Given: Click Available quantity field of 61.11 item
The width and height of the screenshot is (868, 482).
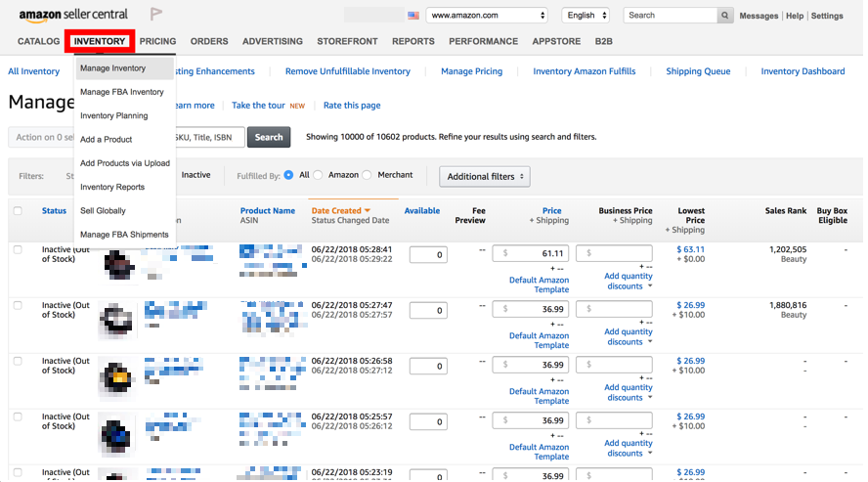Looking at the screenshot, I should 428,255.
